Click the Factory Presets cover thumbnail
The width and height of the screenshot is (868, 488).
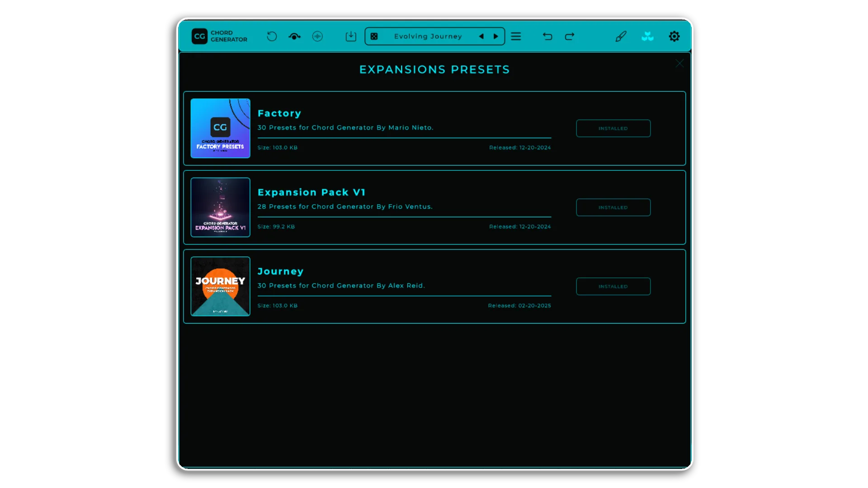tap(220, 128)
